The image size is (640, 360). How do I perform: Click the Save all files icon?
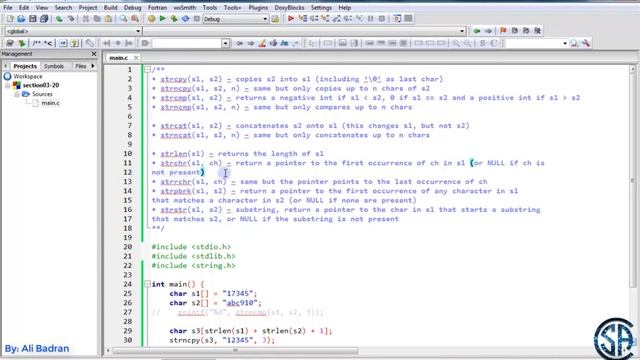click(x=44, y=19)
